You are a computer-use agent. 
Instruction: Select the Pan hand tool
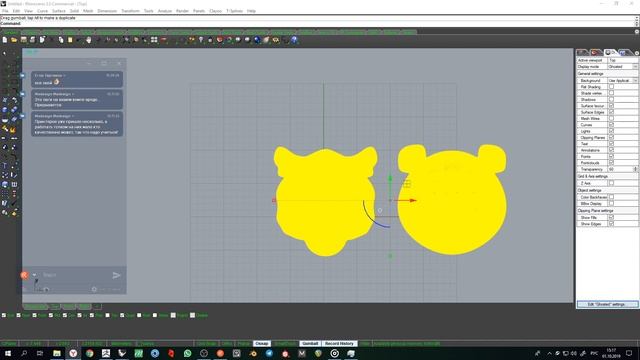(89, 40)
